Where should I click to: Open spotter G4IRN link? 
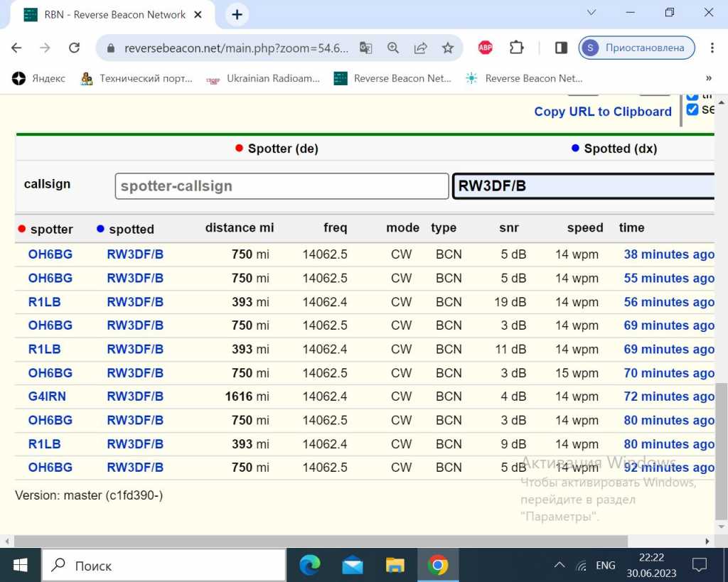pyautogui.click(x=47, y=397)
